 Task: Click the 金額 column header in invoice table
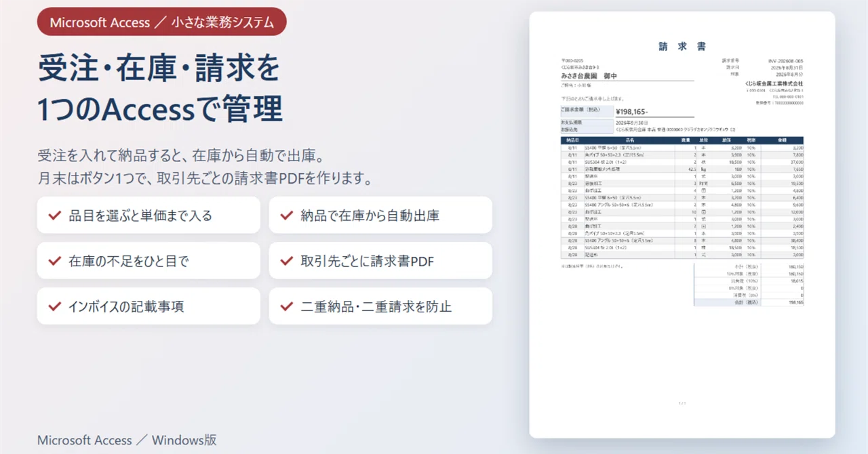[783, 140]
